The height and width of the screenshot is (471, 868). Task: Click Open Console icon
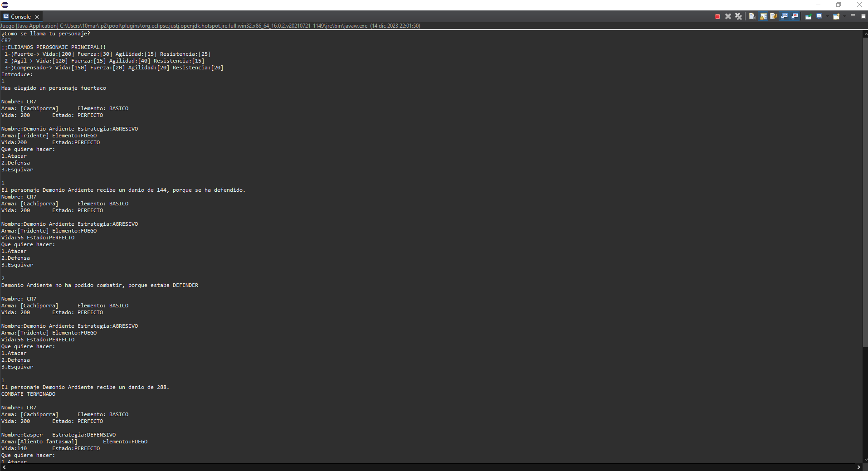(837, 16)
